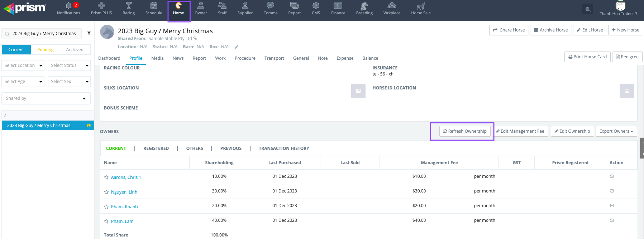Viewport: 644px width, 239px height.
Task: Toggle the star beside Pham, Lam
Action: coord(106,221)
